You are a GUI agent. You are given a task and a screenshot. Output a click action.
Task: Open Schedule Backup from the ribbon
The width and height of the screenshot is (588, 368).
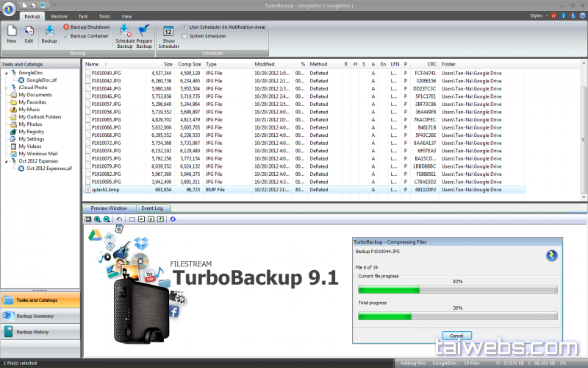(x=125, y=35)
